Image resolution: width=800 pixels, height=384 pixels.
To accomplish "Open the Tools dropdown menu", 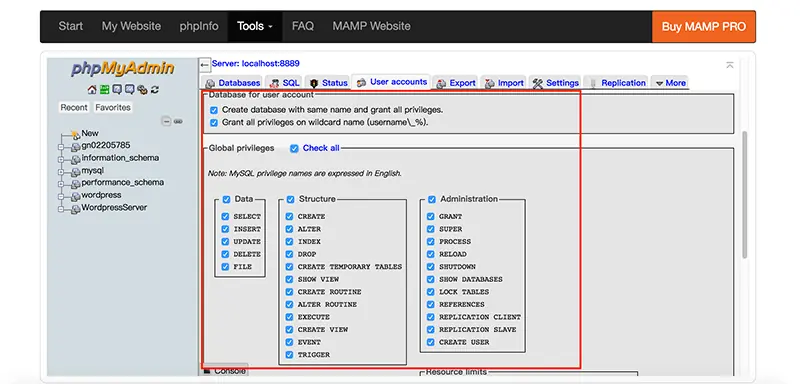I will (x=255, y=26).
